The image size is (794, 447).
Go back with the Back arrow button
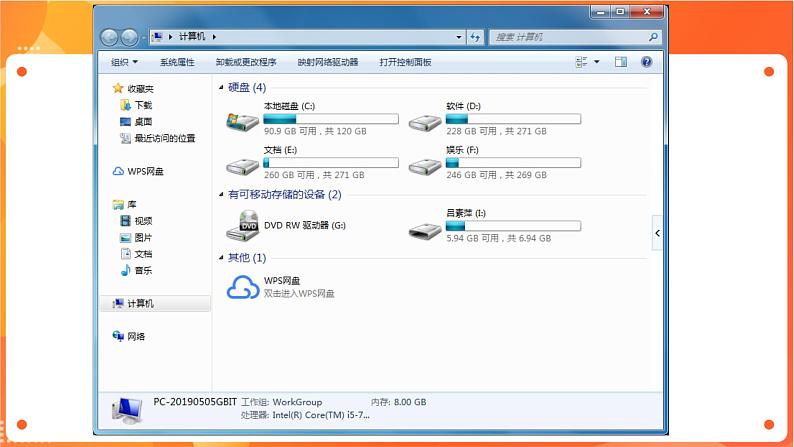pyautogui.click(x=109, y=37)
